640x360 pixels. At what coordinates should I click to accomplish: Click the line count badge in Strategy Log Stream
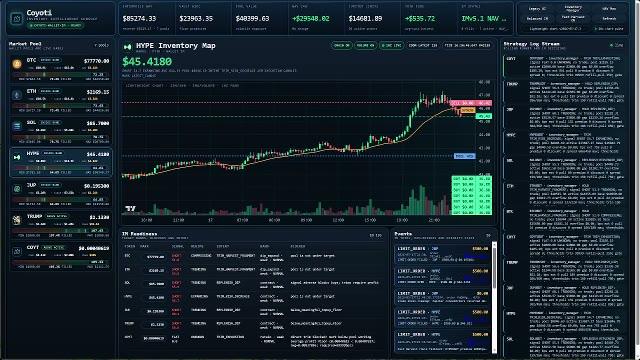(x=617, y=45)
